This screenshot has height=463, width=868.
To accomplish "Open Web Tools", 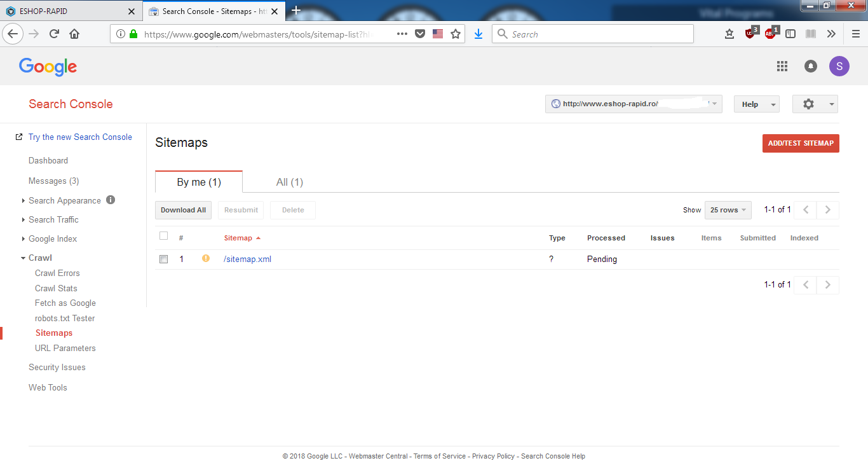I will click(48, 387).
